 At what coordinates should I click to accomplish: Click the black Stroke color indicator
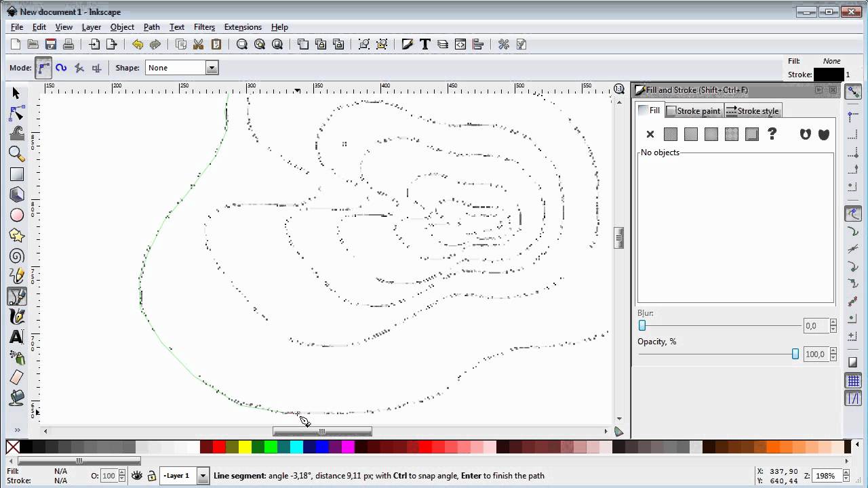tap(829, 75)
